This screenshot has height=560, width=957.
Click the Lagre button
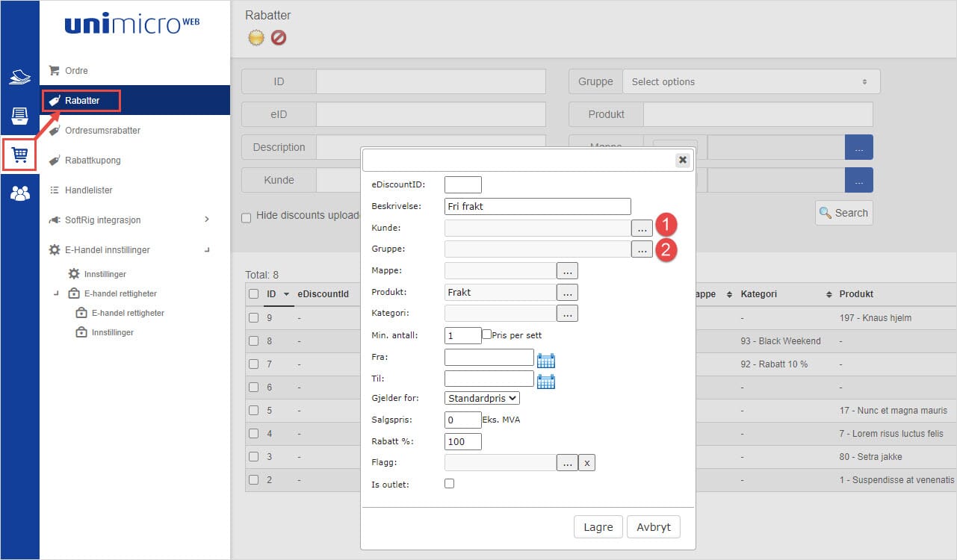(x=598, y=526)
